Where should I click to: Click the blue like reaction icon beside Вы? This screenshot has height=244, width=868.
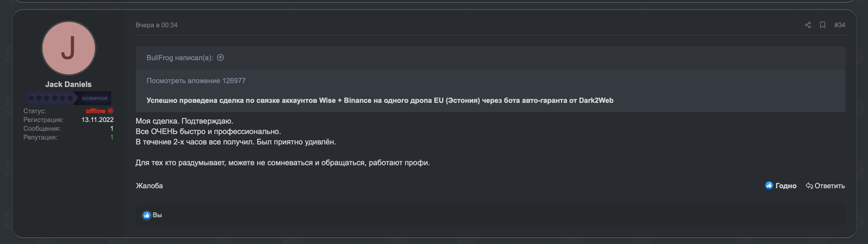pos(146,216)
